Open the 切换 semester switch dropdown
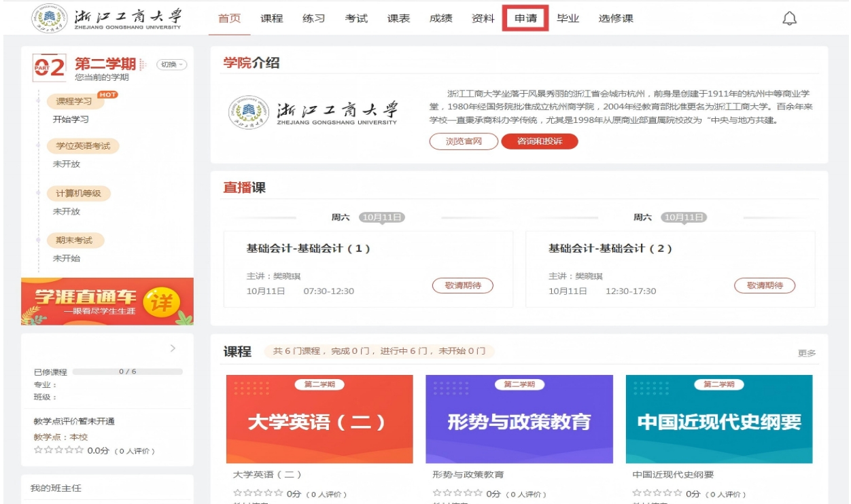The width and height of the screenshot is (851, 504). [171, 65]
